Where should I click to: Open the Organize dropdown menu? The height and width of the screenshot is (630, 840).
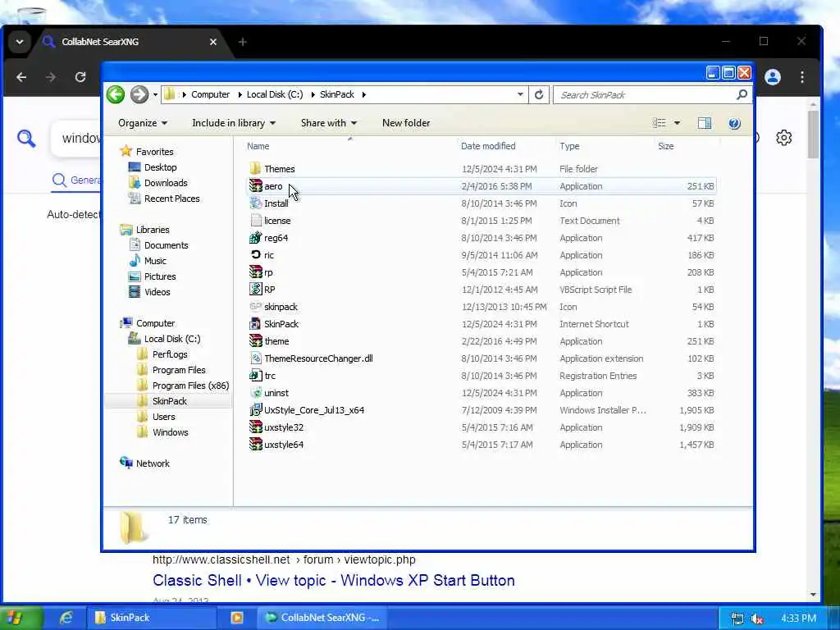click(x=143, y=123)
